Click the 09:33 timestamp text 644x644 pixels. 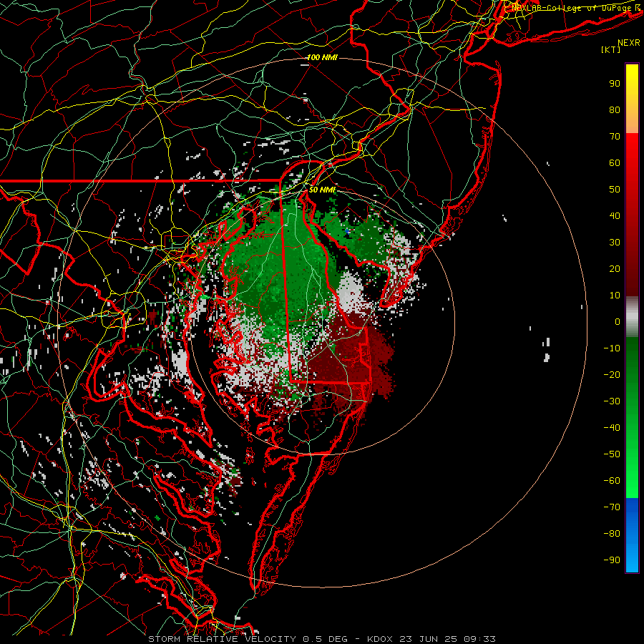(479, 639)
